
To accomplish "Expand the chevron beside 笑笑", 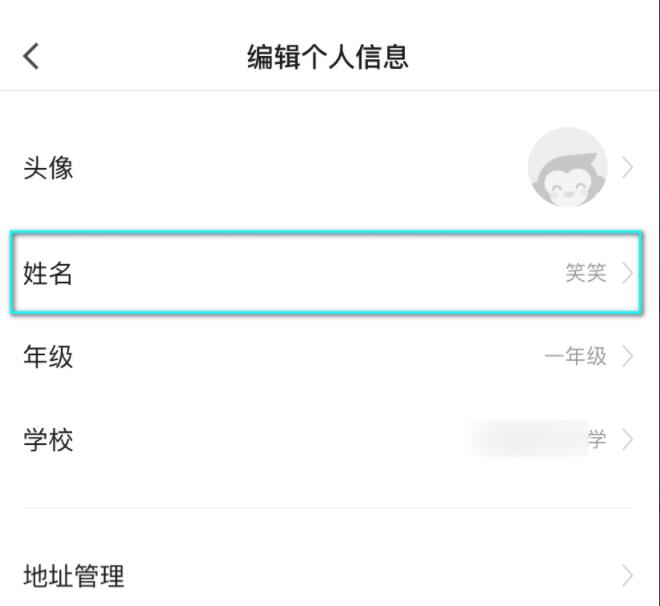I will pos(628,273).
